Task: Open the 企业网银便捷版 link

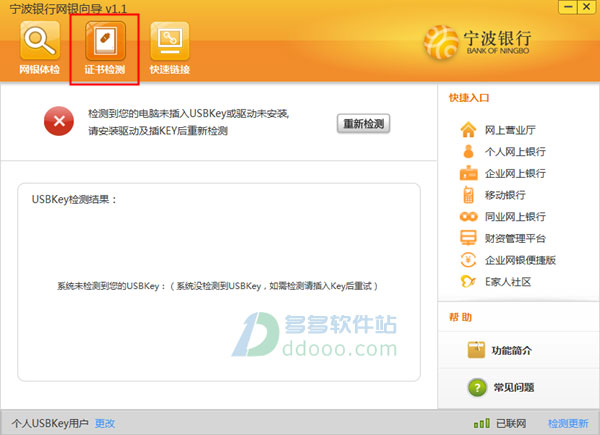Action: coord(520,261)
